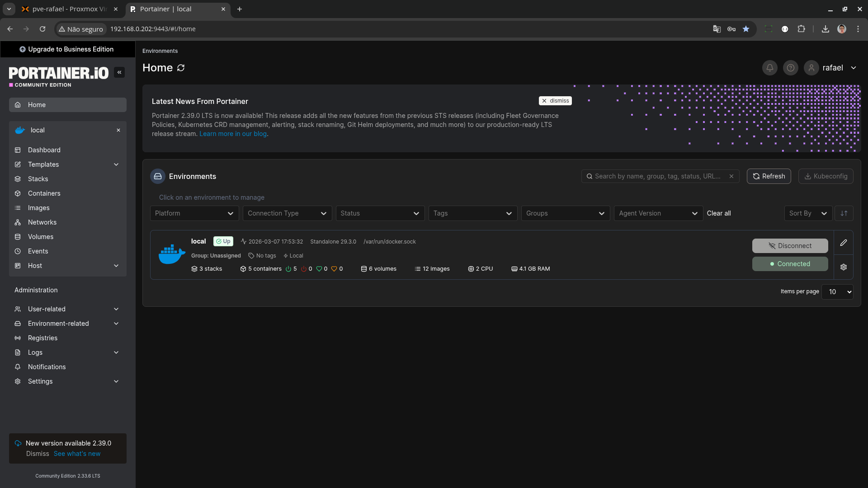
Task: Open a new browser tab with plus icon
Action: (x=240, y=9)
